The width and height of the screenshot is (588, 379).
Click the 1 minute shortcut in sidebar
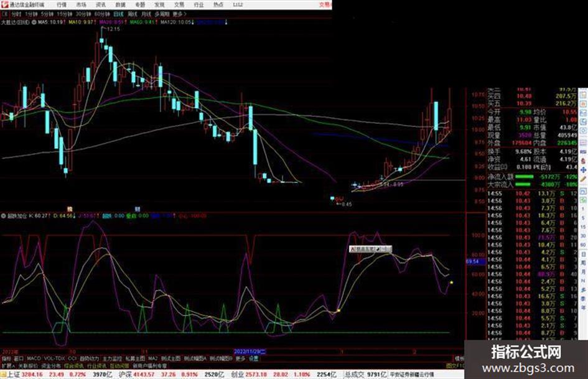point(583,208)
